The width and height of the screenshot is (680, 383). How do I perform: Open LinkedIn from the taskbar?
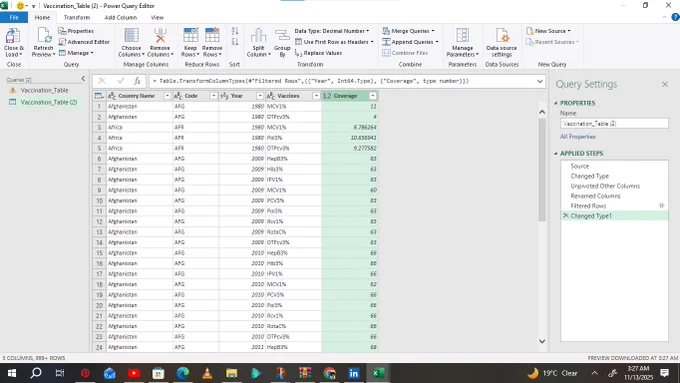[353, 373]
